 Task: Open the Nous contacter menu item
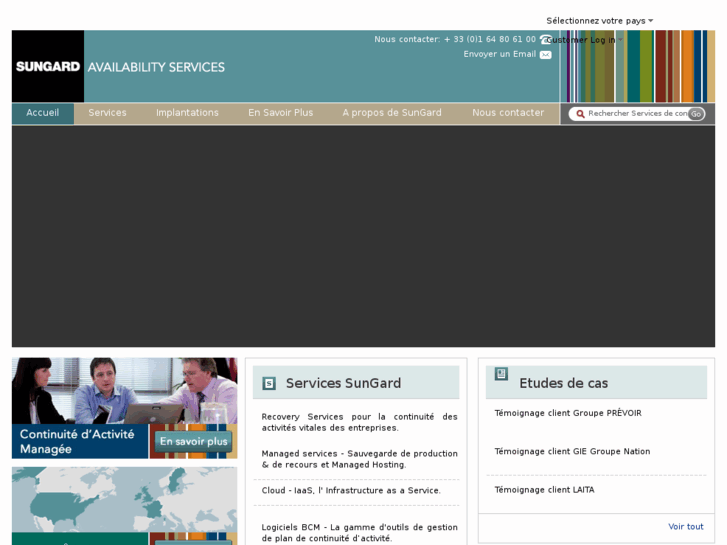click(x=508, y=113)
